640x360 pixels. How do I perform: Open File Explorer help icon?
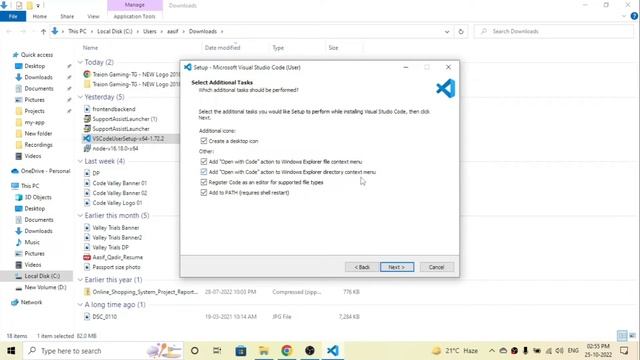pos(634,16)
